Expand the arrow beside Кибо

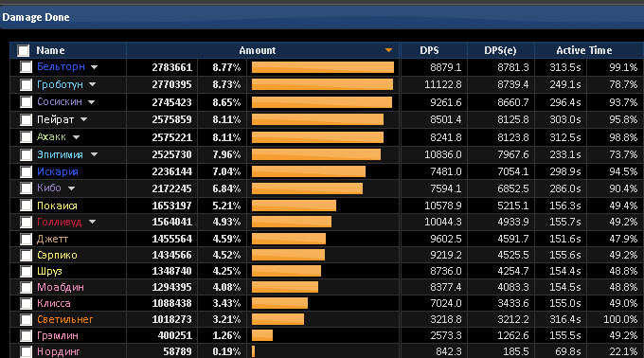point(71,188)
